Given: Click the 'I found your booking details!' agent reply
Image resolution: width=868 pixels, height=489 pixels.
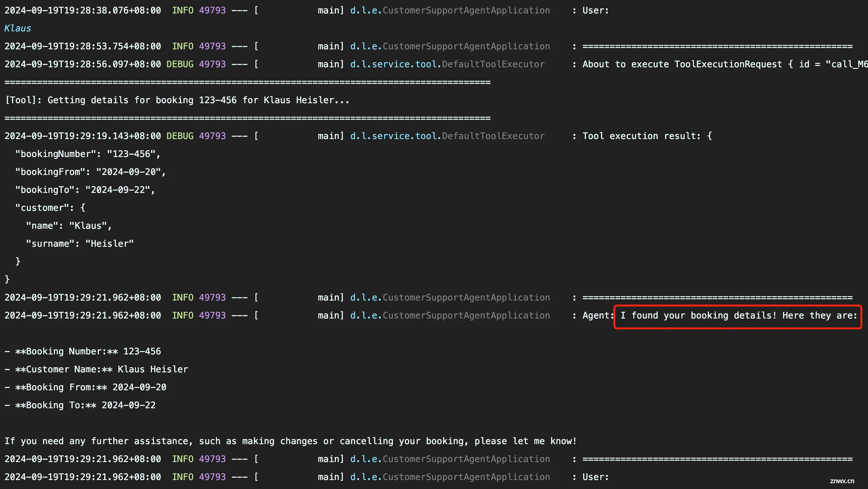Looking at the screenshot, I should coord(738,316).
